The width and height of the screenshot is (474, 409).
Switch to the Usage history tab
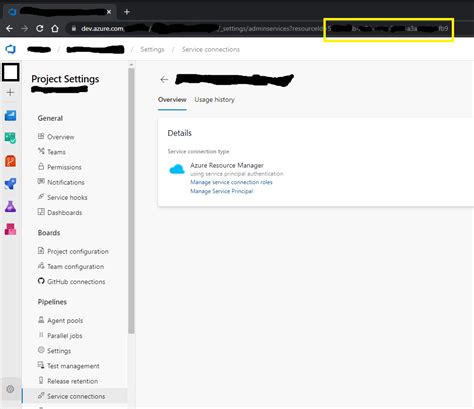pyautogui.click(x=214, y=100)
